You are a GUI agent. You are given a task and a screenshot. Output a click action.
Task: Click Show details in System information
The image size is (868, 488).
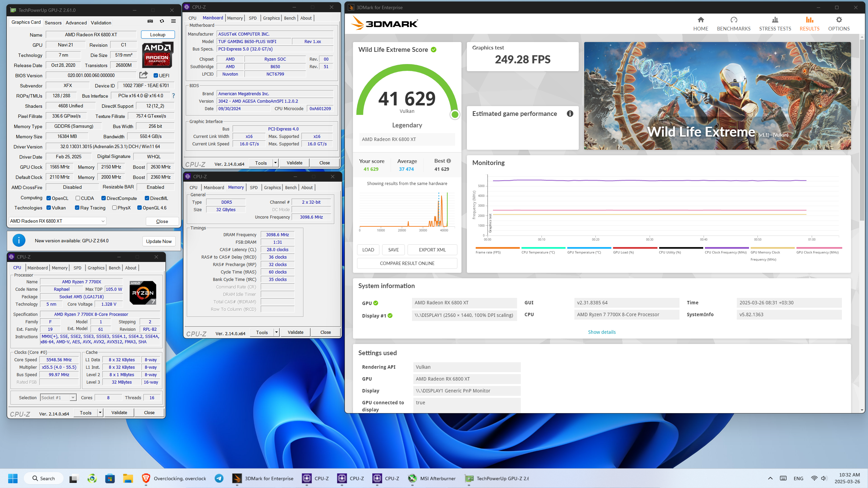point(602,332)
